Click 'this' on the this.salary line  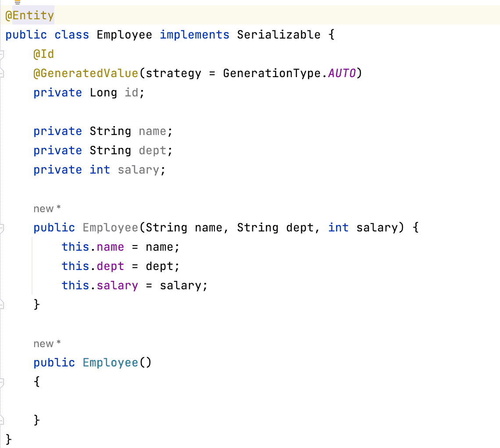point(75,285)
